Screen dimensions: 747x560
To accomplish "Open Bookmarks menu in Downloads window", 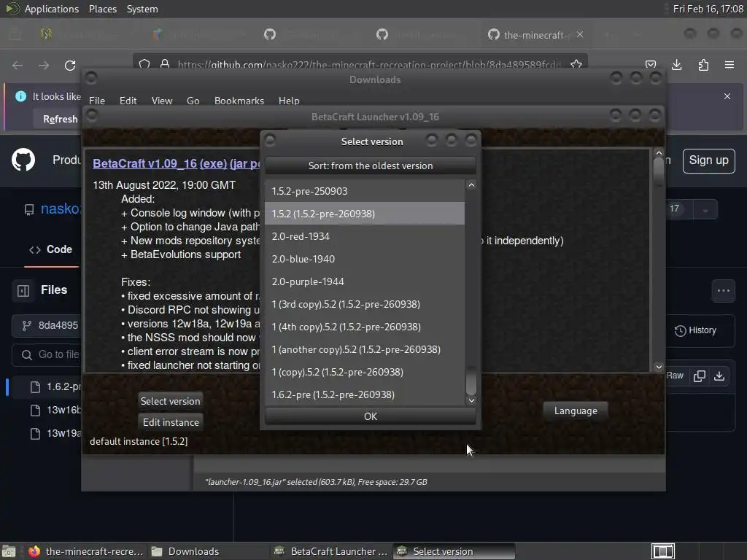I will tap(239, 101).
